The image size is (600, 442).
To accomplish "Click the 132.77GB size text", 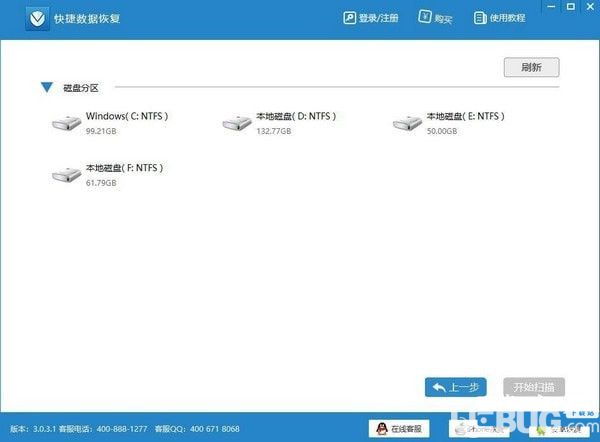I will point(274,131).
